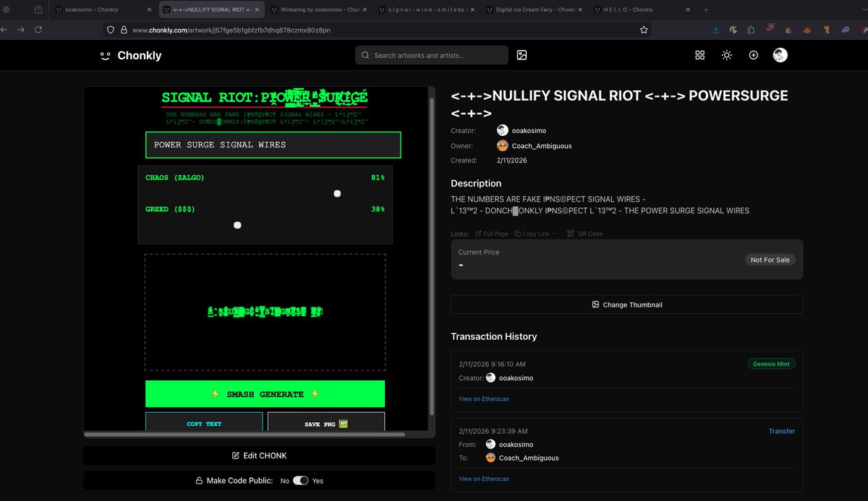Click the Change Thumbnail button
This screenshot has height=501, width=868.
point(626,304)
